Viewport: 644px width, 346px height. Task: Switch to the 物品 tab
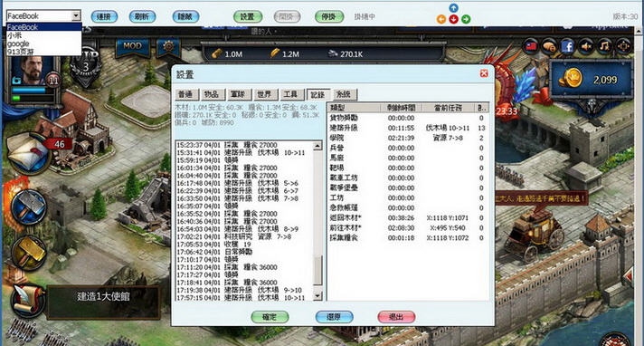212,94
